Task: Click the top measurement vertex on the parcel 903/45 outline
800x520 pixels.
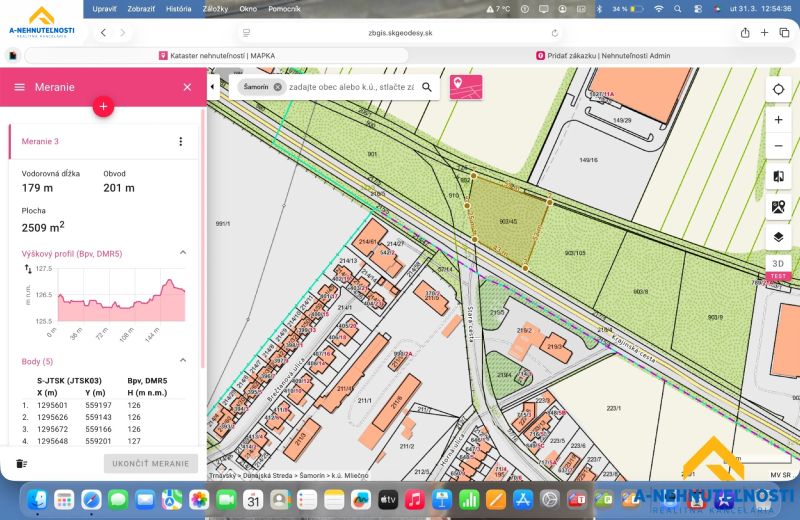Action: [x=473, y=176]
